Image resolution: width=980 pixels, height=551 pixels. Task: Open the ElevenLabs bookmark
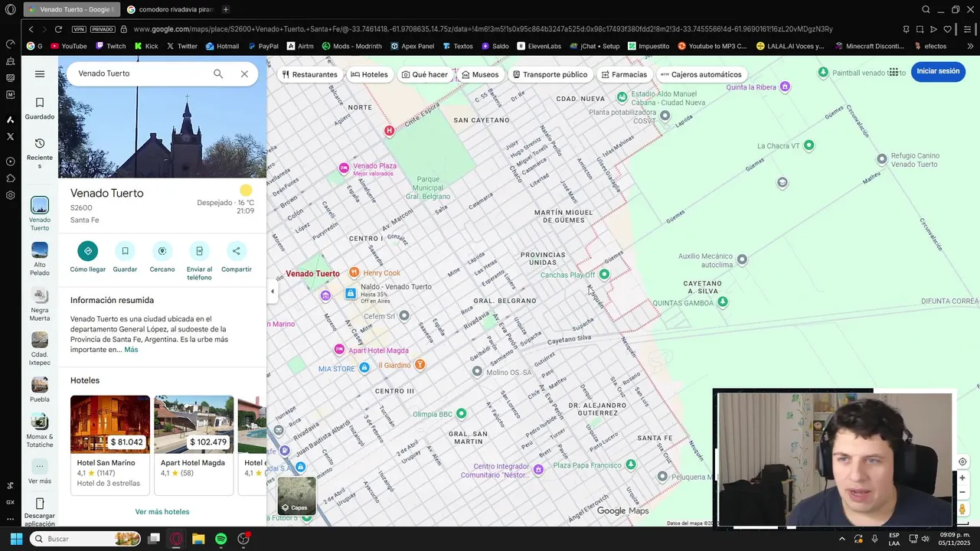(x=539, y=46)
